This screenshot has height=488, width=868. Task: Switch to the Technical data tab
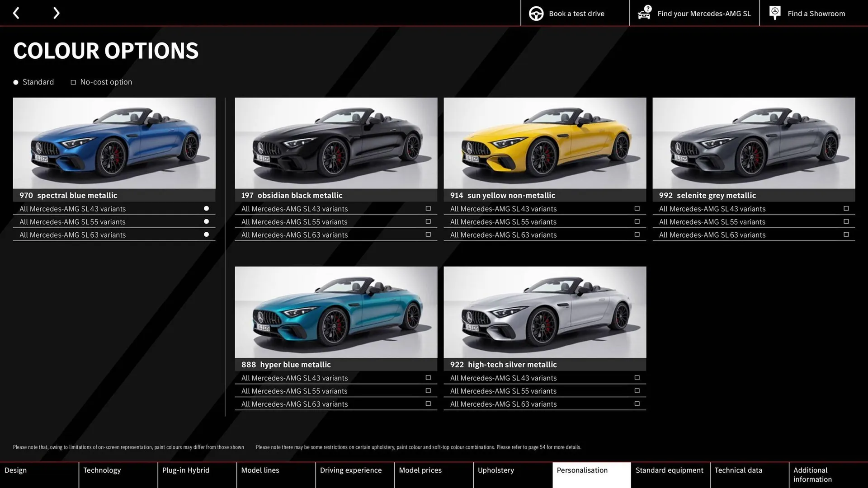point(738,470)
